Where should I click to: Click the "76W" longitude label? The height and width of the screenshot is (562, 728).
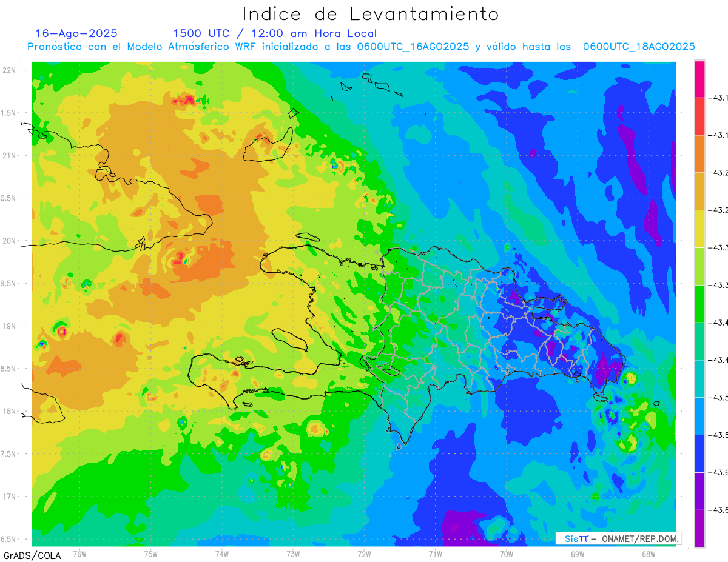[79, 554]
